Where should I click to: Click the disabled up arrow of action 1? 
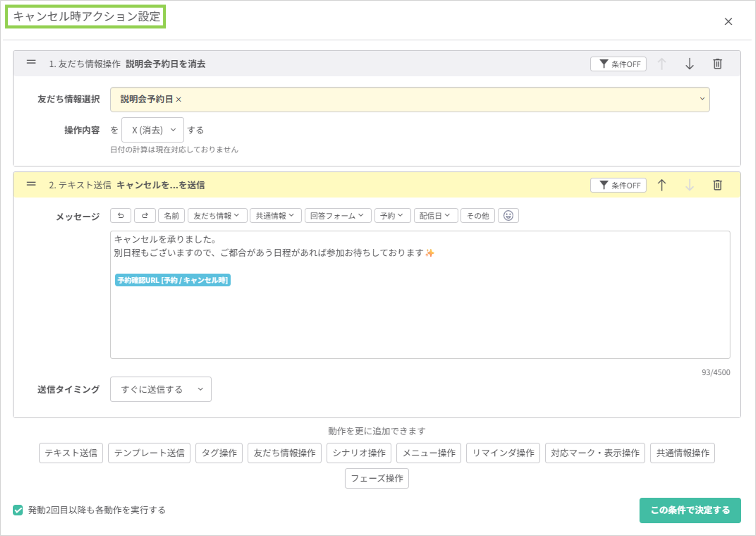662,64
